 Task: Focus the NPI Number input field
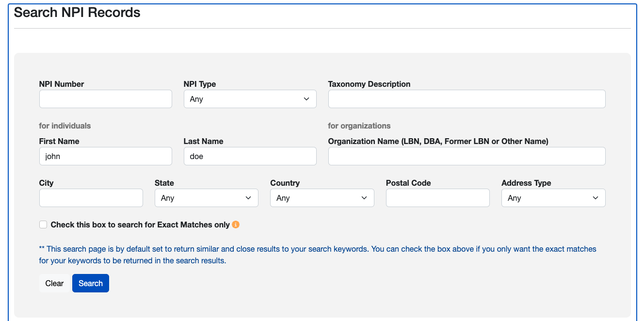tap(105, 99)
